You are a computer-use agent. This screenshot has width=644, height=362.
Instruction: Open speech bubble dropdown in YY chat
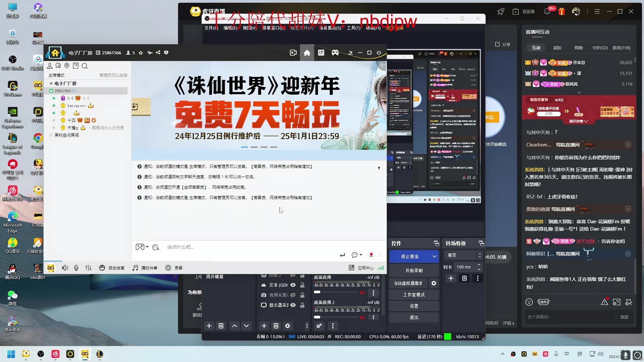pos(361,255)
